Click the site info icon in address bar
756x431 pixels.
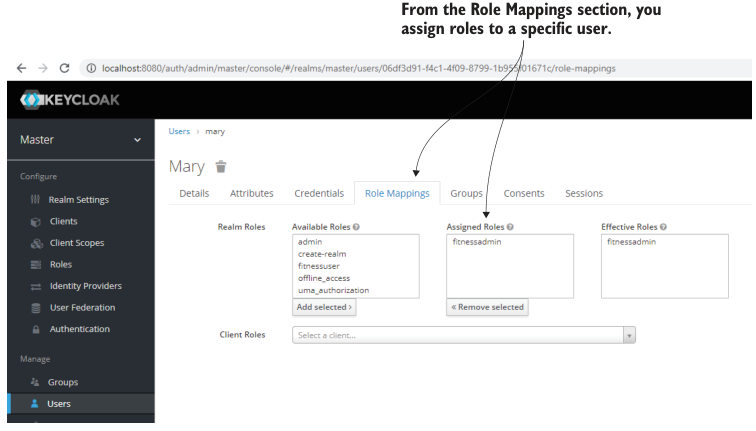pyautogui.click(x=91, y=68)
